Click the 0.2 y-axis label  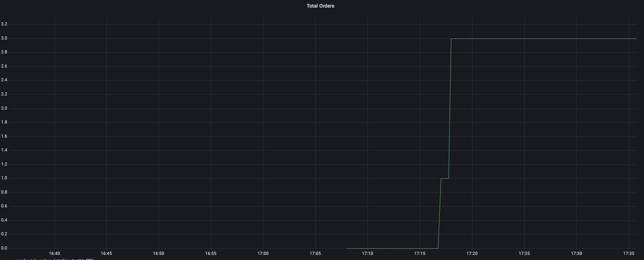point(4,234)
